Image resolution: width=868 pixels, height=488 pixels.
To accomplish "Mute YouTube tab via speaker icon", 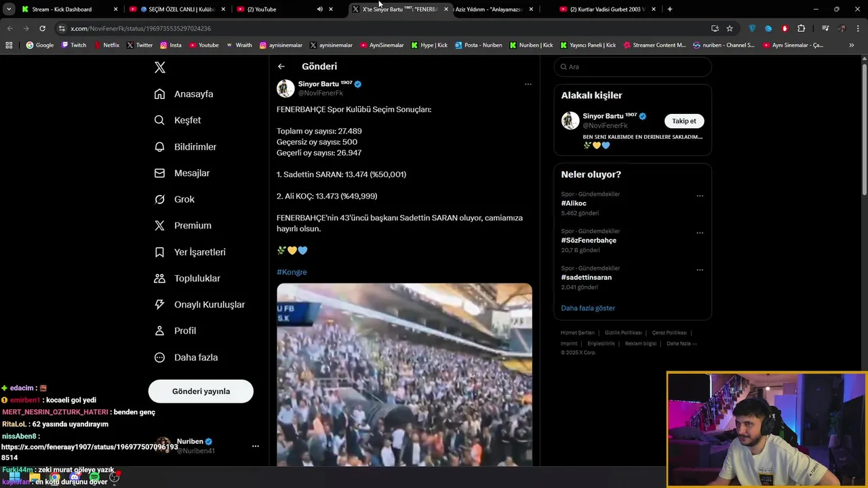I will pyautogui.click(x=319, y=9).
